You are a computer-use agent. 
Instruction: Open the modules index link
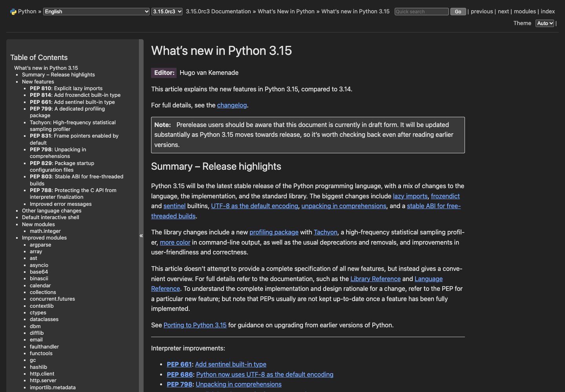pyautogui.click(x=525, y=11)
